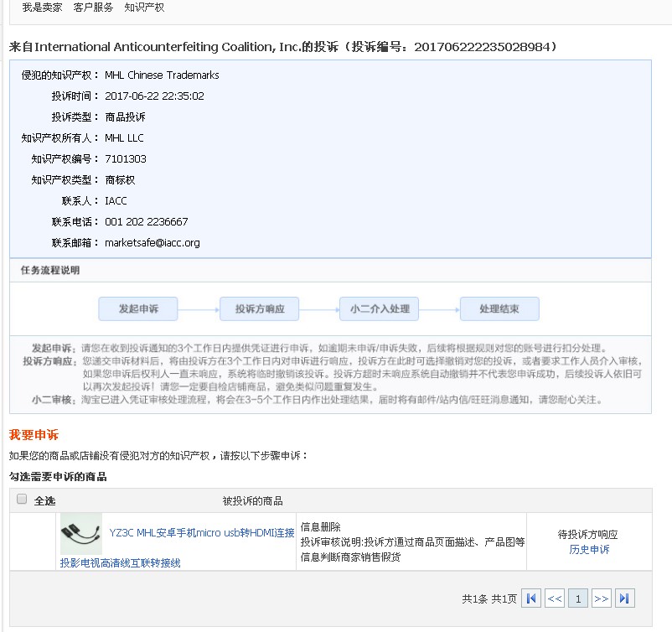This screenshot has width=672, height=632.
Task: Click the 任务流程说明 section header
Action: tap(50, 270)
